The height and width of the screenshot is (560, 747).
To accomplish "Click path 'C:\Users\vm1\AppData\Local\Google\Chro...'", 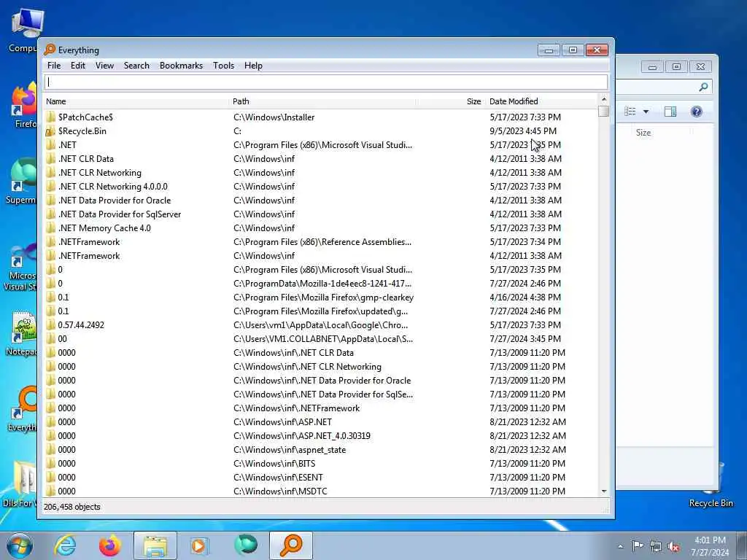I will pos(321,324).
